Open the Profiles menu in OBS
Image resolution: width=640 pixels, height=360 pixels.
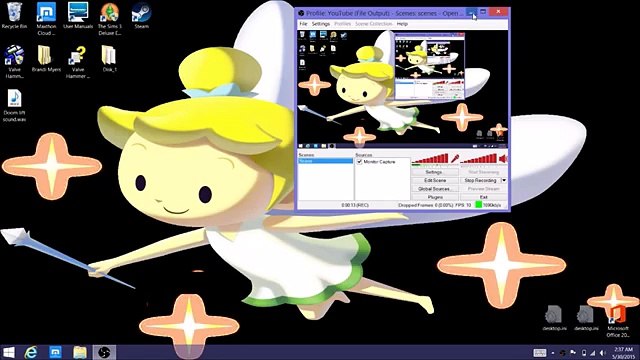tap(342, 24)
